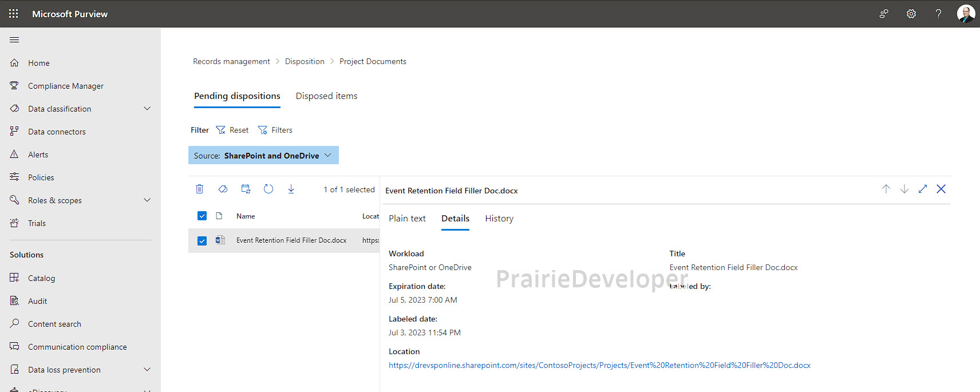Click the file type column header icon
This screenshot has width=980, height=392.
pyautogui.click(x=219, y=216)
